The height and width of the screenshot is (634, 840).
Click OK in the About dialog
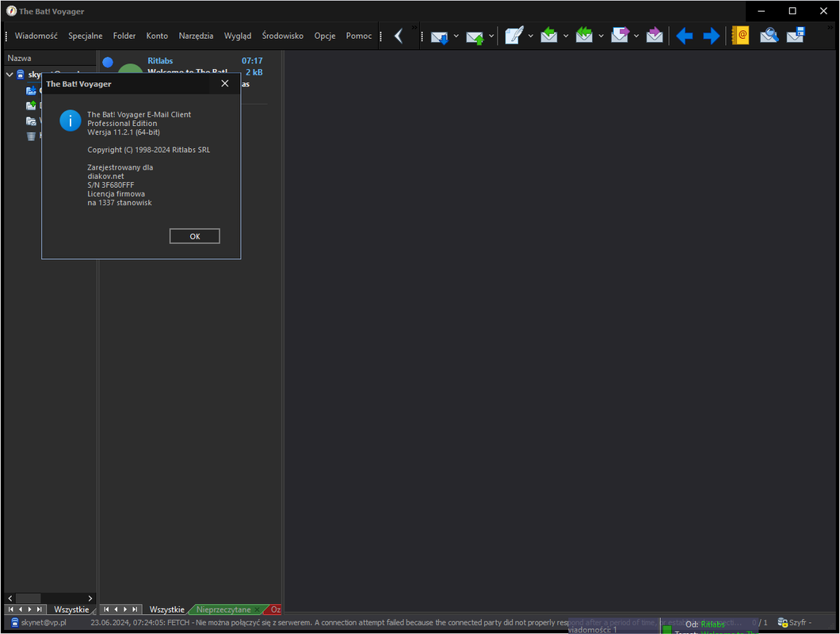(x=194, y=236)
